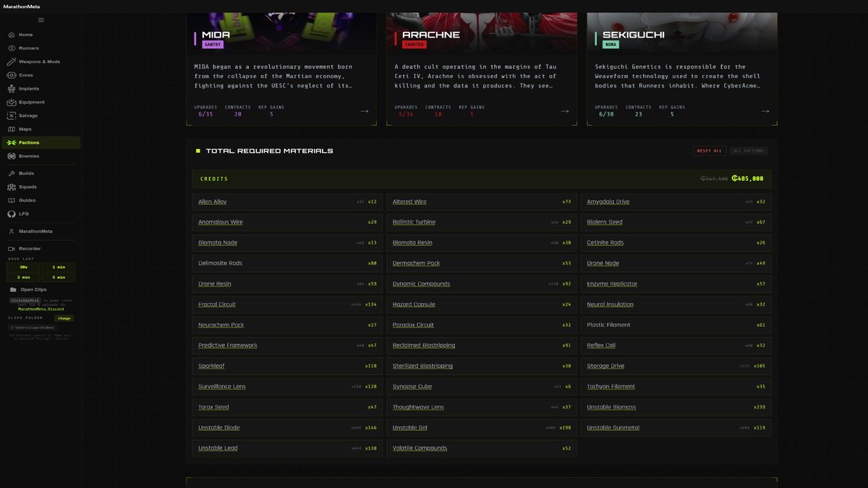Open the Implants section
Viewport: 868px width, 488px height.
point(41,89)
